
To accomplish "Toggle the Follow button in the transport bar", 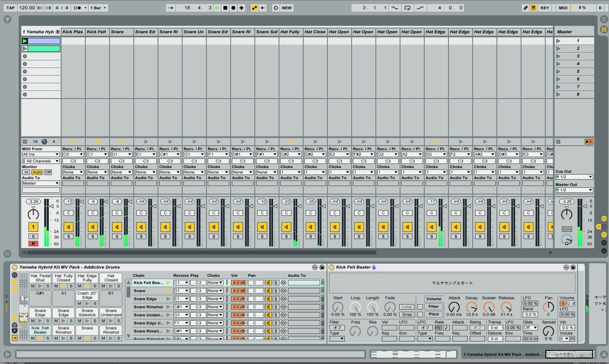I will tap(170, 8).
